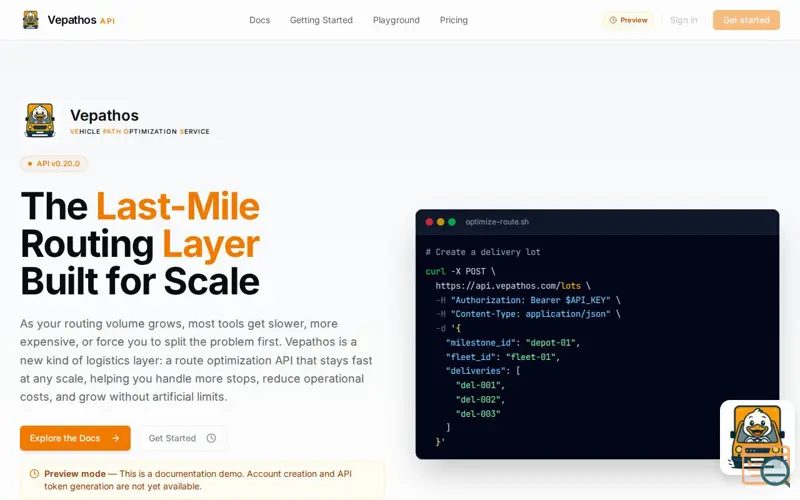The height and width of the screenshot is (500, 800).
Task: Click the "fleet_id": "fleet-01" line
Action: coord(503,357)
